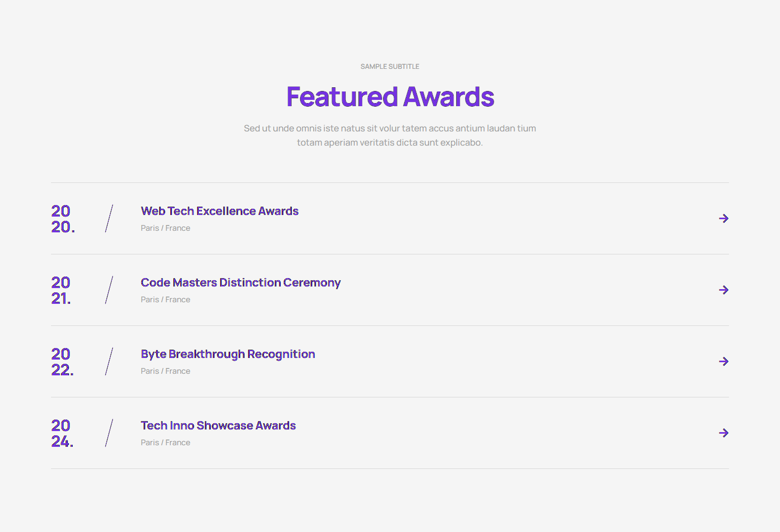The image size is (780, 532).
Task: Click the Featured Awards heading
Action: click(390, 97)
